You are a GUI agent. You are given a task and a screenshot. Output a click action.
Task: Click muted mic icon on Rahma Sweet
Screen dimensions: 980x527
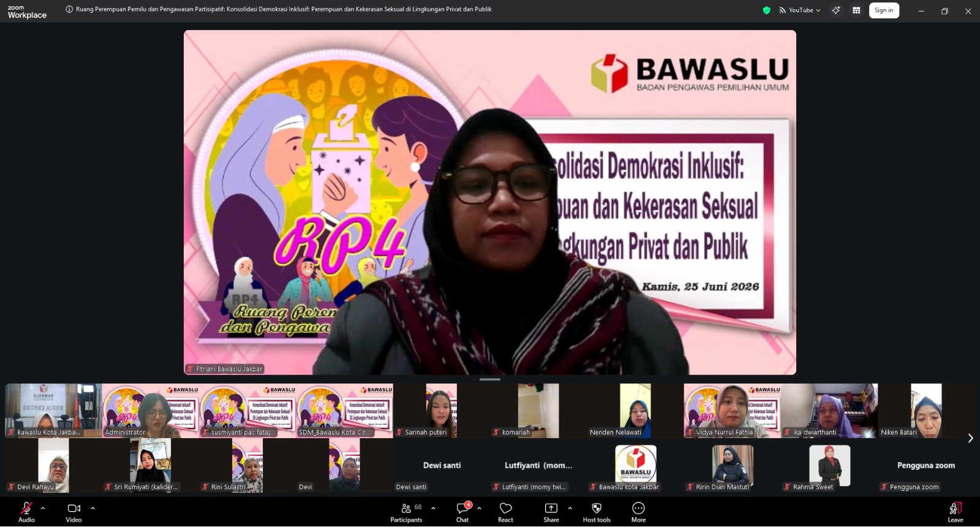click(787, 487)
